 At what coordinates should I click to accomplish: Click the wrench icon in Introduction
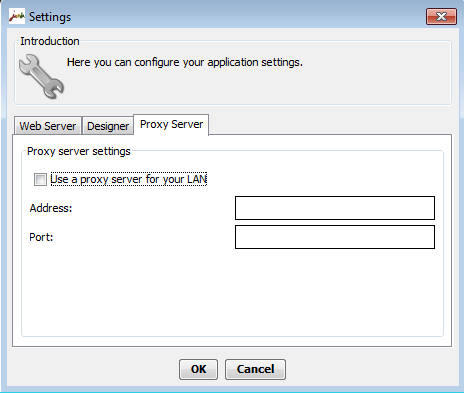pos(41,76)
